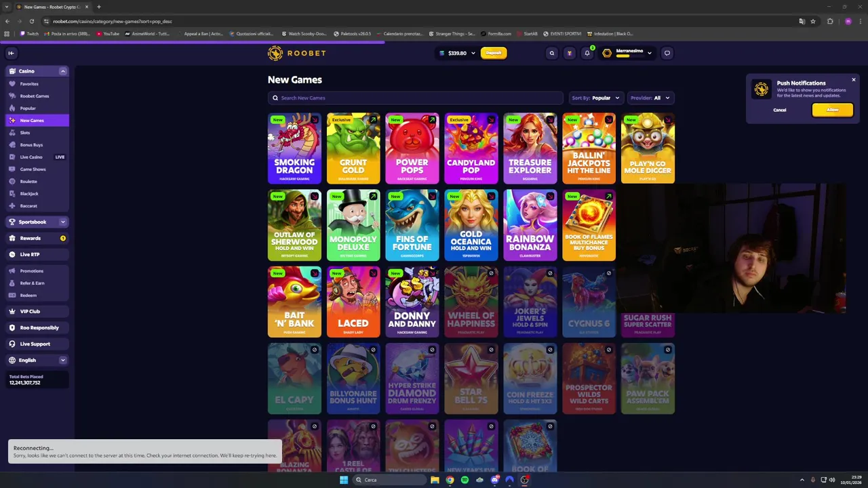
Task: Open the Monopoly Deluxe game tile
Action: [x=353, y=225]
